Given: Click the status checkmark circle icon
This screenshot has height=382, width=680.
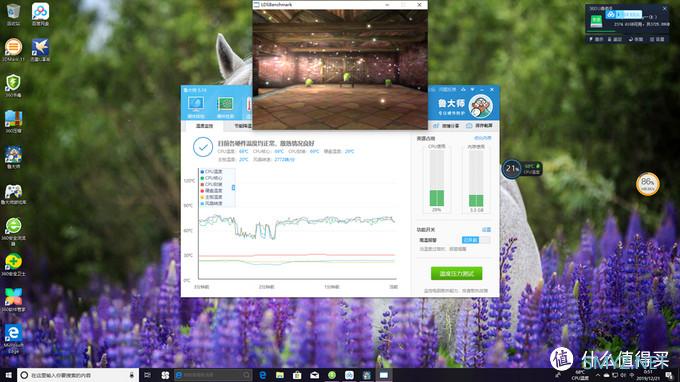Looking at the screenshot, I should tap(203, 147).
